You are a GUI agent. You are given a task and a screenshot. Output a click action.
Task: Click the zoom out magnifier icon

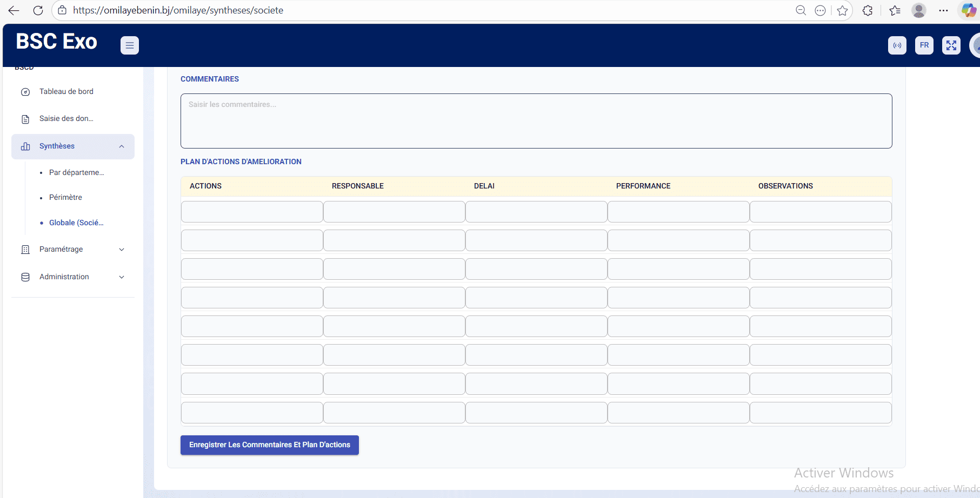coord(801,10)
